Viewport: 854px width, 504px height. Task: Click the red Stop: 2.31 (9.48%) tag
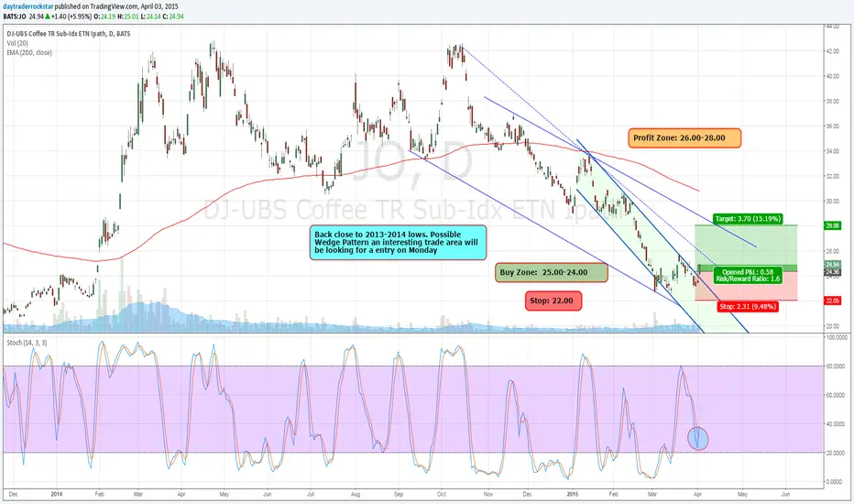748,307
